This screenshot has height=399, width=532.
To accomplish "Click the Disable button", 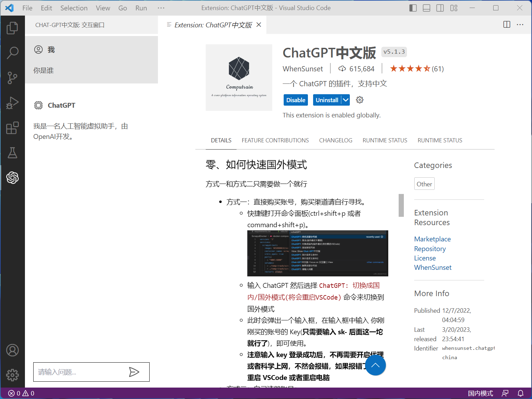I will (x=295, y=100).
